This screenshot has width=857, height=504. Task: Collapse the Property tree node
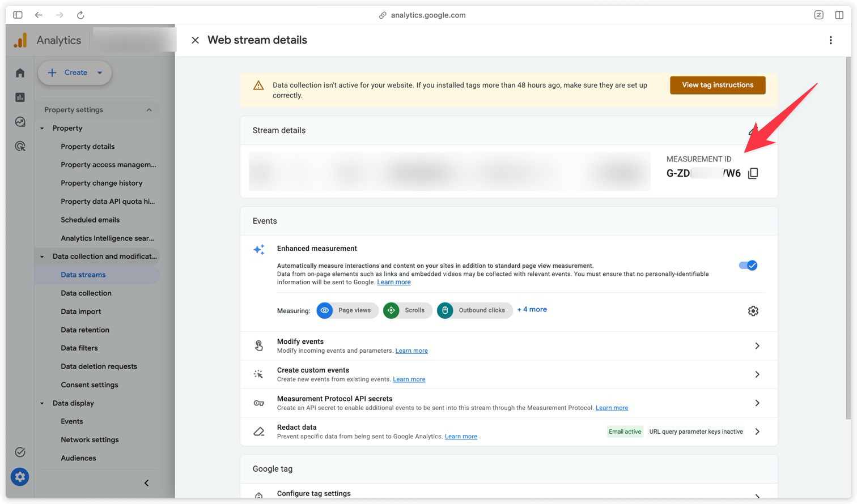(42, 129)
